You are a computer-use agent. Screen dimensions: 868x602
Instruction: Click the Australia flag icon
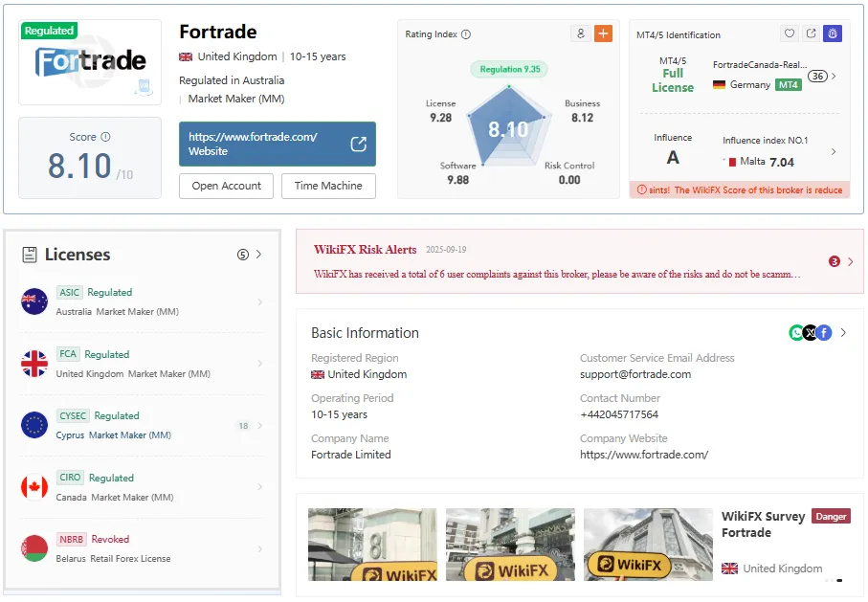[34, 301]
